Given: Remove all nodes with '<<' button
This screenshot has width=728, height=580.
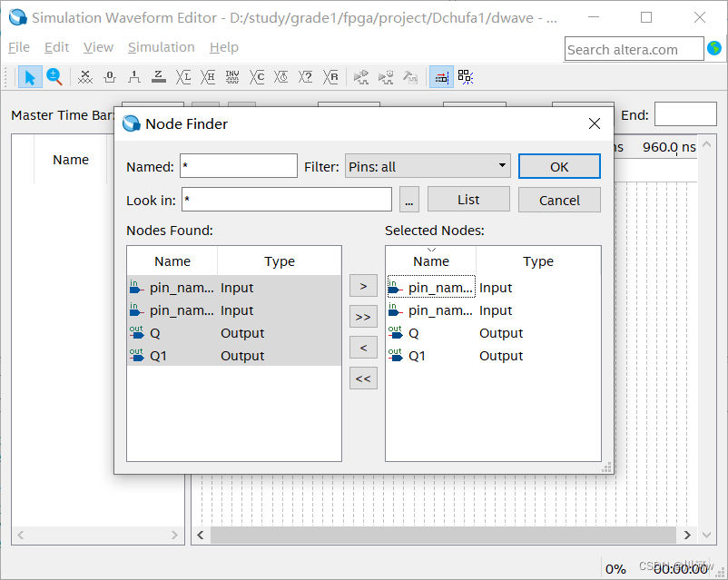Looking at the screenshot, I should [x=363, y=378].
